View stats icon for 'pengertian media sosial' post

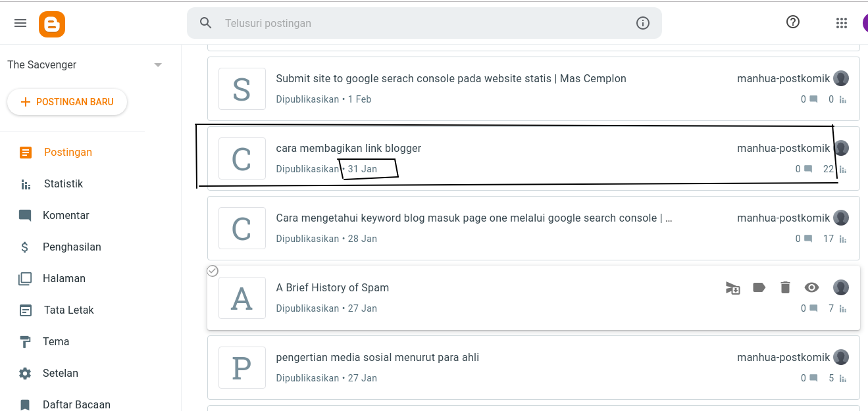point(843,378)
